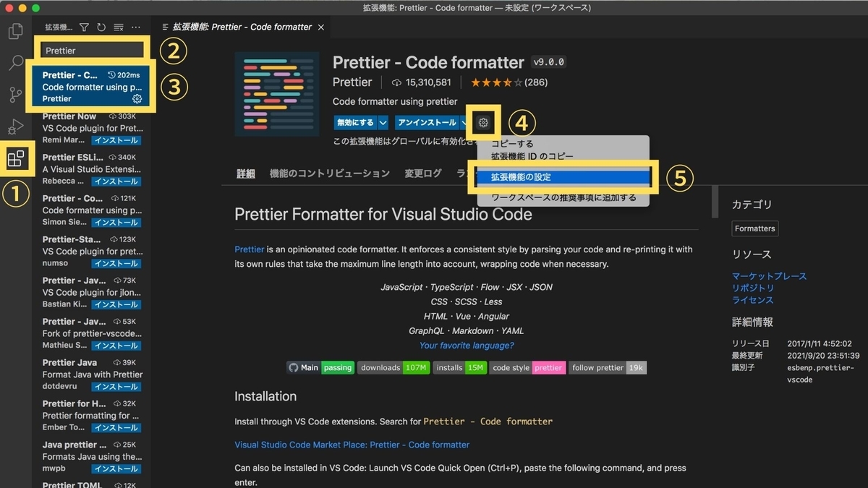Open the Run and Debug view
Viewport: 868px width, 488px height.
[15, 127]
